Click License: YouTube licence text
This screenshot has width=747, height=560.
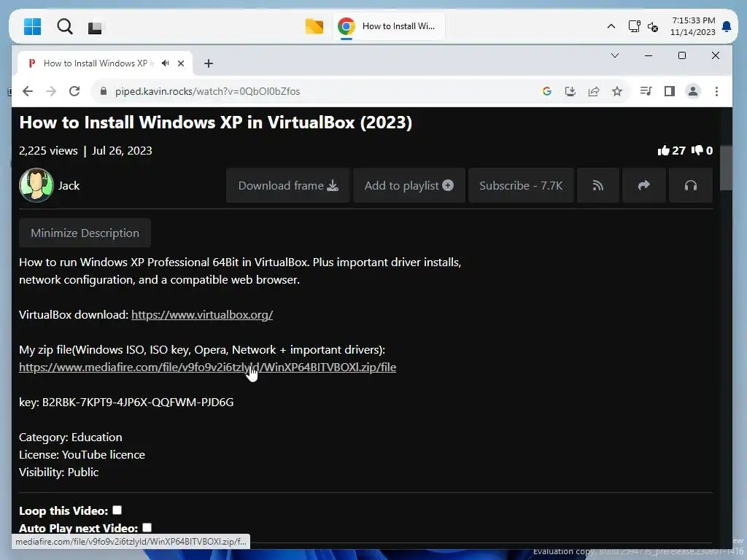(82, 455)
